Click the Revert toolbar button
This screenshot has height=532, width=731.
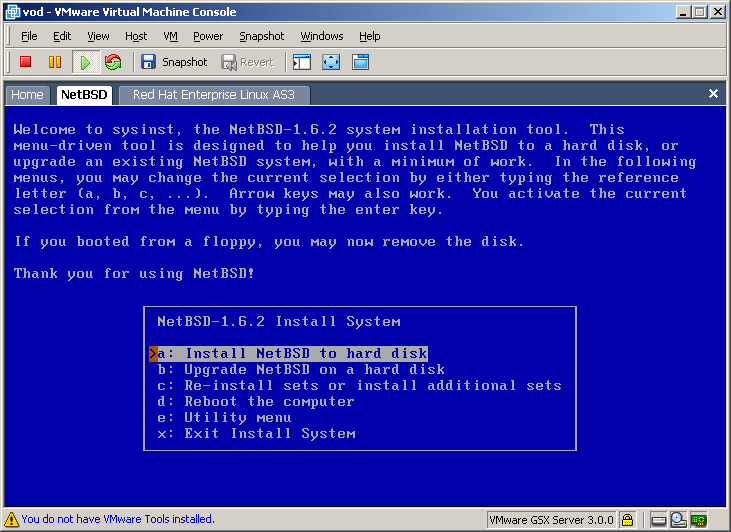[x=247, y=62]
